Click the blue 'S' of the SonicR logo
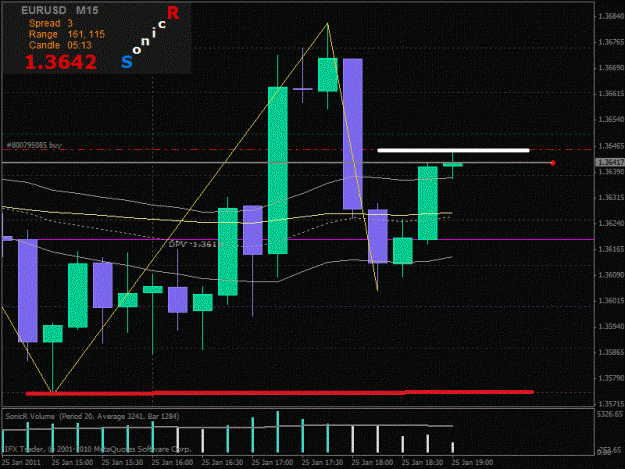This screenshot has height=469, width=625. (x=127, y=62)
